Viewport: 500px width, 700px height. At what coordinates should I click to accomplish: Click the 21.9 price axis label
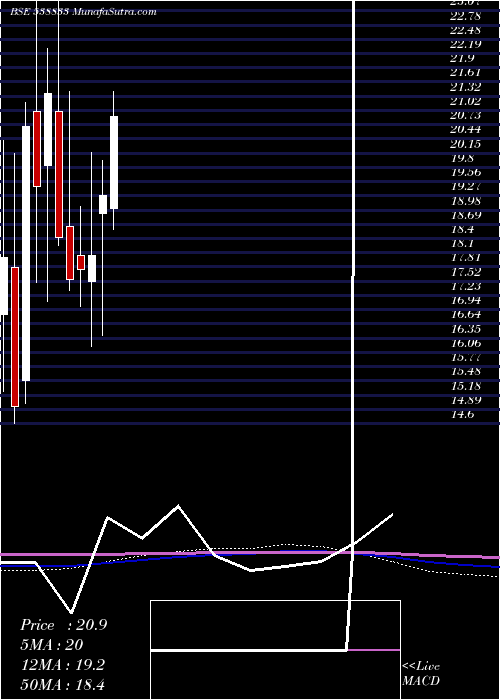pyautogui.click(x=462, y=58)
